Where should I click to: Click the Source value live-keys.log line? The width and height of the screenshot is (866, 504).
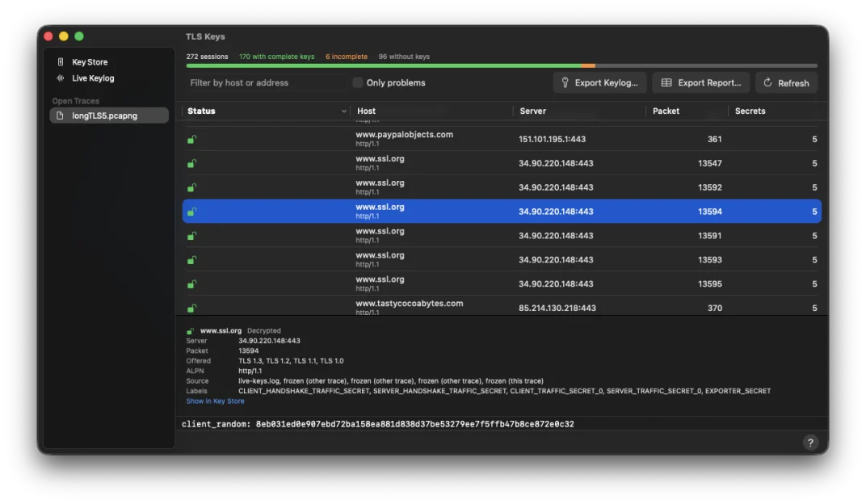pos(390,381)
